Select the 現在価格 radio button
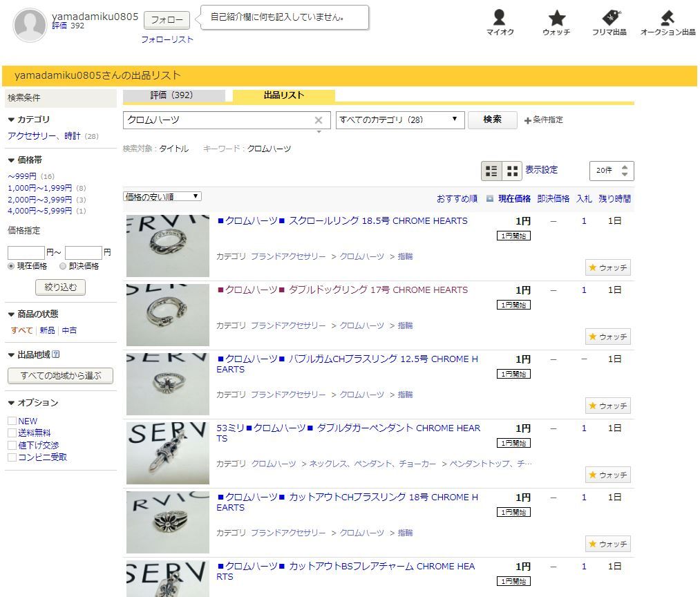Screen dimensions: 700x597 11,266
